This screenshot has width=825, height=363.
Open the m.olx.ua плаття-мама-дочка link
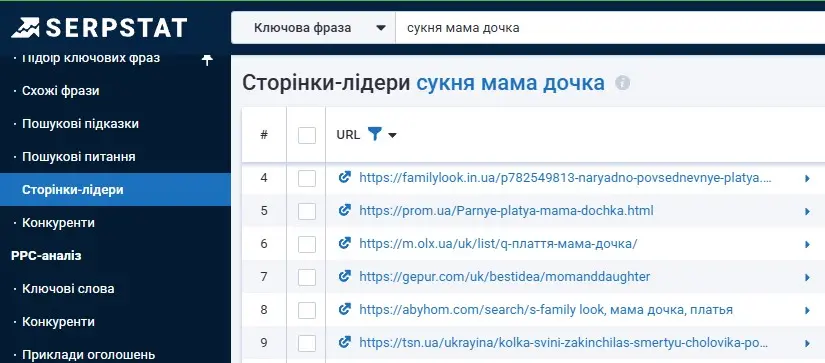pos(498,244)
